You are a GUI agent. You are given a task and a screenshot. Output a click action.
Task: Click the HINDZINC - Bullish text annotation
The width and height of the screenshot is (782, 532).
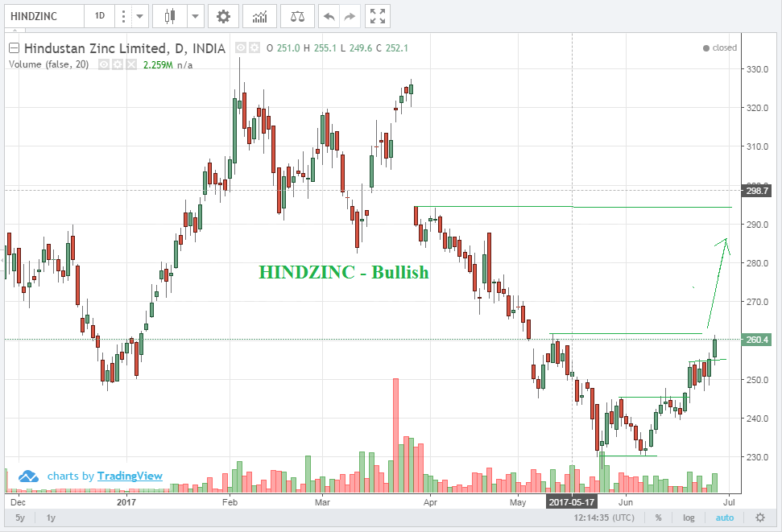tap(344, 272)
